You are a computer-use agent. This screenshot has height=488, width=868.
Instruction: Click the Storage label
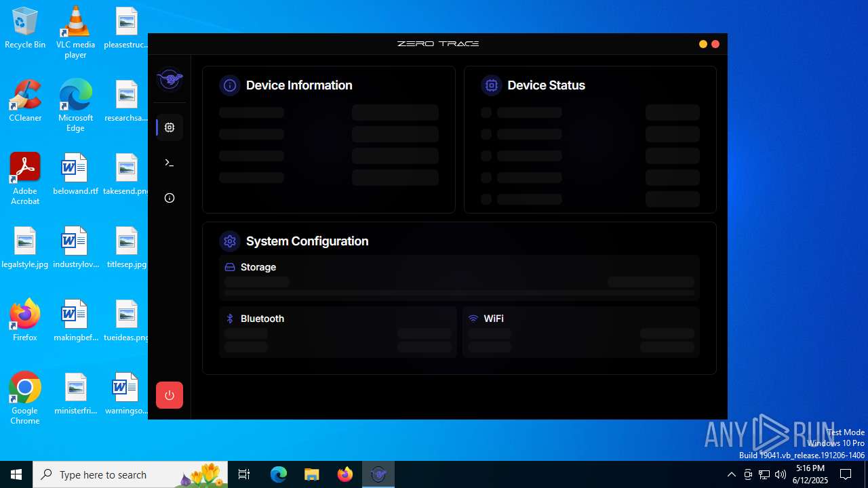[x=258, y=267]
